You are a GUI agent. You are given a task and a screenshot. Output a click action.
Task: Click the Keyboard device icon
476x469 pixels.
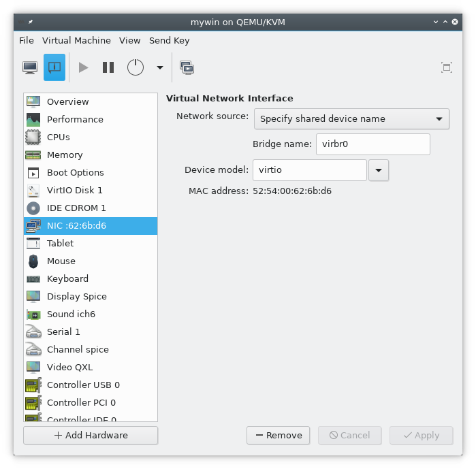(33, 279)
